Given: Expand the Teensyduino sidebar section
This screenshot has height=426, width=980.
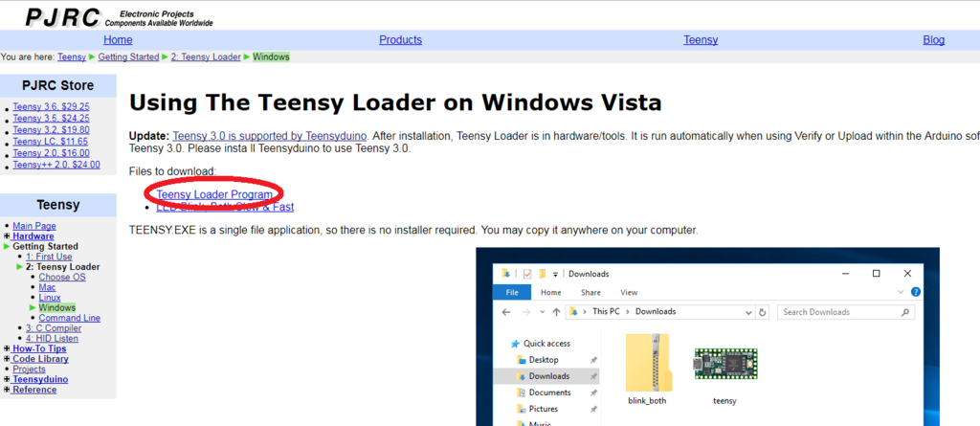Looking at the screenshot, I should click(7, 379).
